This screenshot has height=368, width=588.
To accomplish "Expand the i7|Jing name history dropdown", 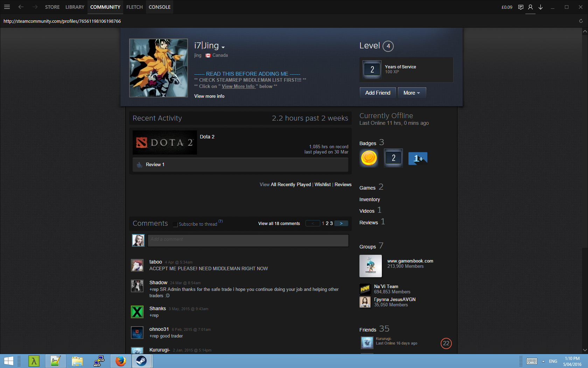I will click(x=223, y=47).
